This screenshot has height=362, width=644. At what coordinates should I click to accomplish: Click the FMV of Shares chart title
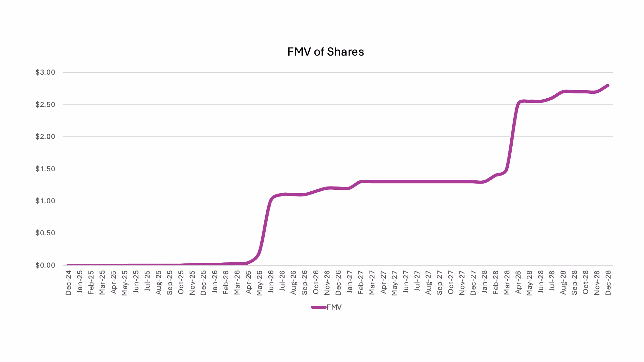pyautogui.click(x=325, y=52)
